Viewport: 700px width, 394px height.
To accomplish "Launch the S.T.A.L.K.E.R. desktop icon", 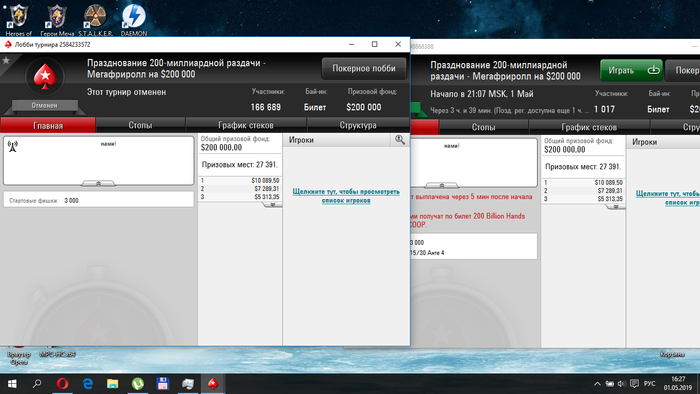I will click(96, 19).
